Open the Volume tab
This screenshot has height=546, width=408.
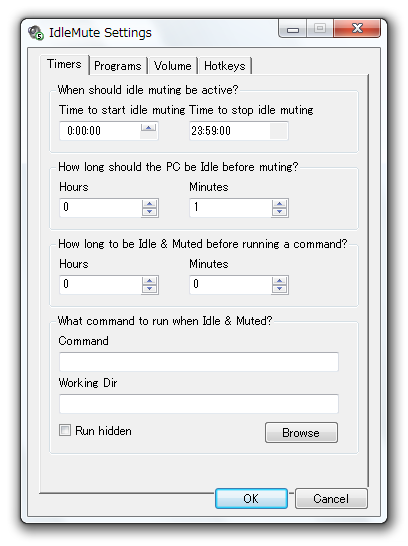pyautogui.click(x=173, y=65)
